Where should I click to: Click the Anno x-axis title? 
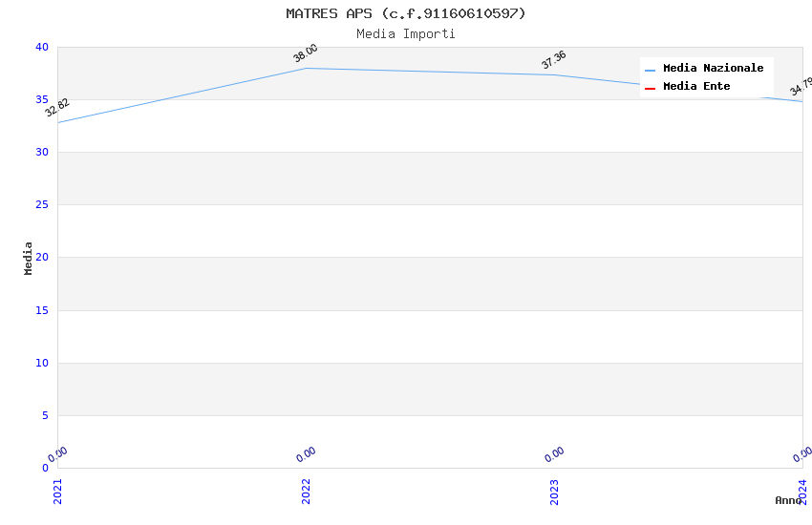788,500
